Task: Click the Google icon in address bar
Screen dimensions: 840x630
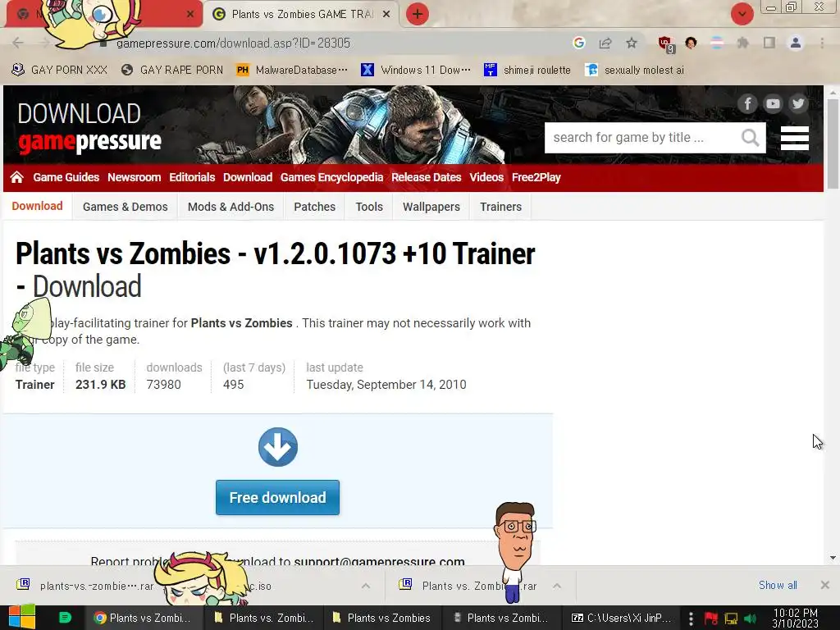Action: (x=578, y=43)
